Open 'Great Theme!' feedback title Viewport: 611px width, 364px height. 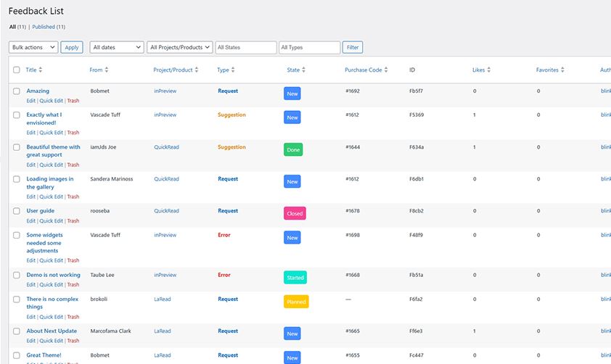point(44,355)
